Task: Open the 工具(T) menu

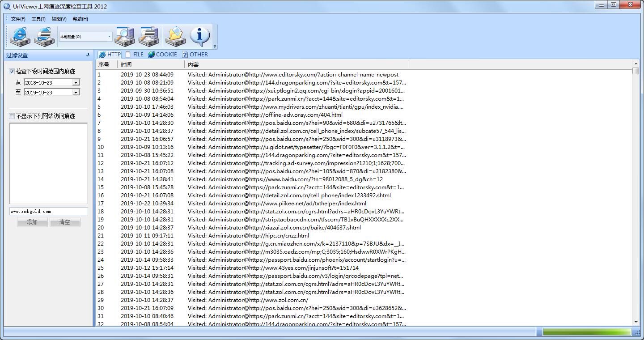Action: point(38,19)
